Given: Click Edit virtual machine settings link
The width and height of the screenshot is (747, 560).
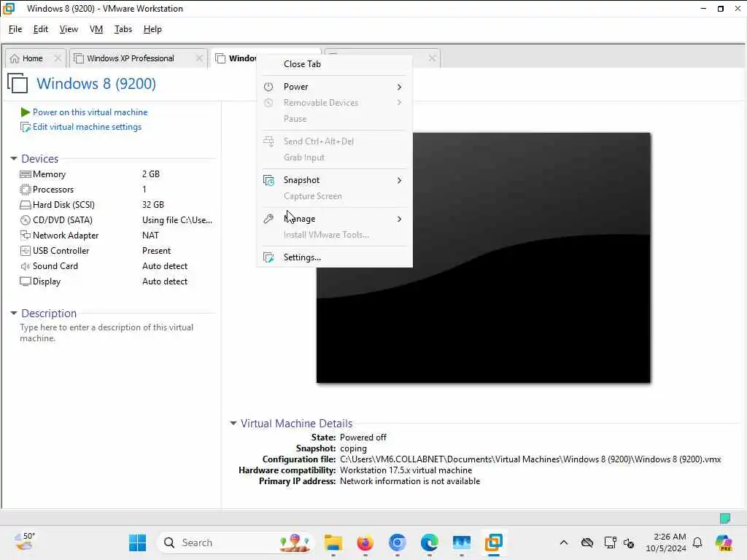Looking at the screenshot, I should tap(88, 127).
